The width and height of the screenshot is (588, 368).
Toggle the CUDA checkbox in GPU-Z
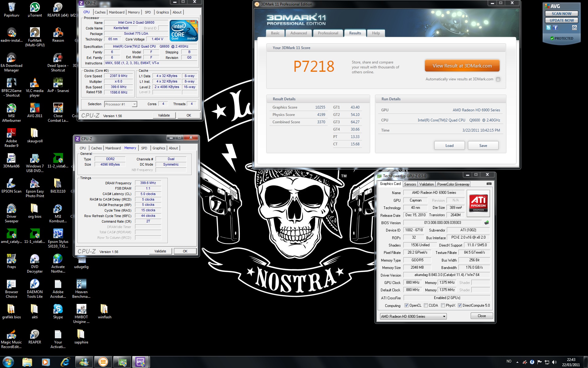[426, 305]
